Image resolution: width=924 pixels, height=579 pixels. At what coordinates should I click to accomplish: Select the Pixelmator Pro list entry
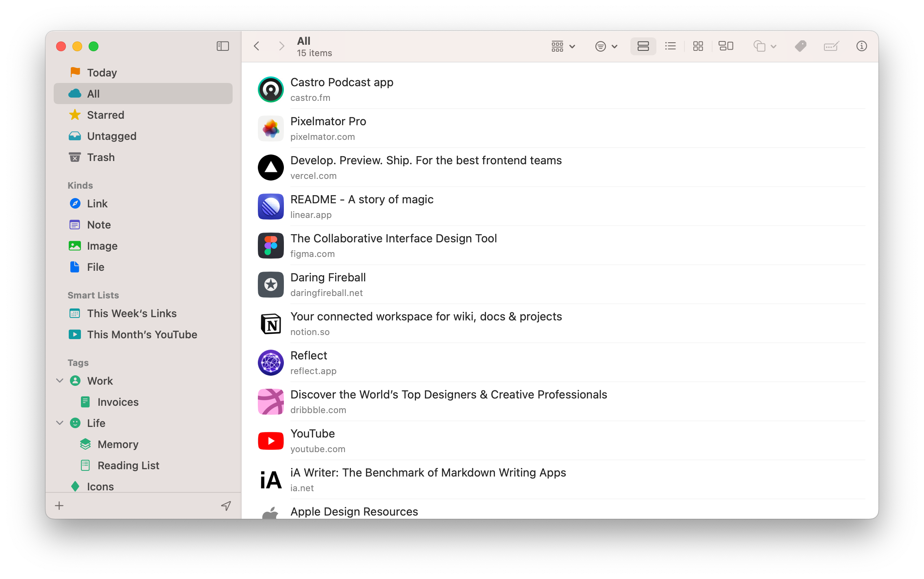pos(328,128)
